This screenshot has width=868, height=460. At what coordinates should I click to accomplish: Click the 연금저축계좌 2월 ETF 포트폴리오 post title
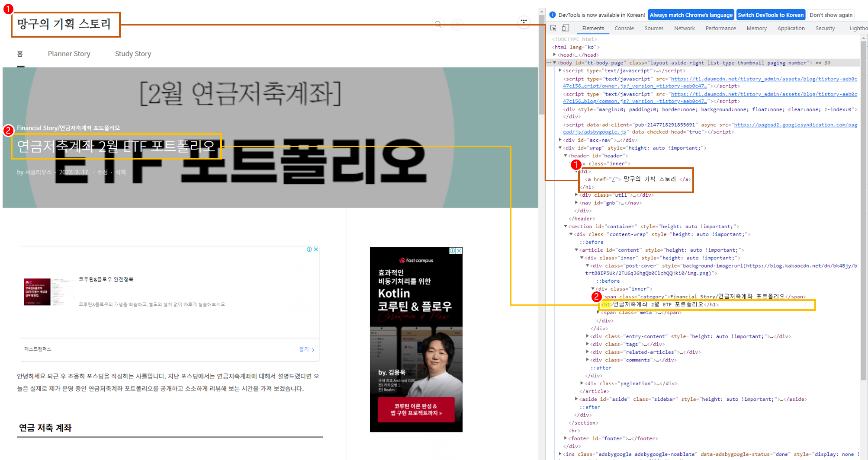(116, 146)
